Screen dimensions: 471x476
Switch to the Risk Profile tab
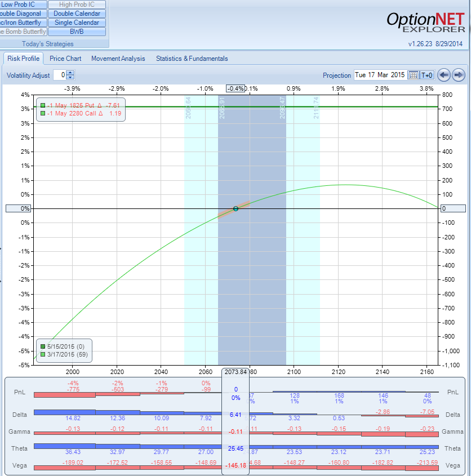pos(24,58)
